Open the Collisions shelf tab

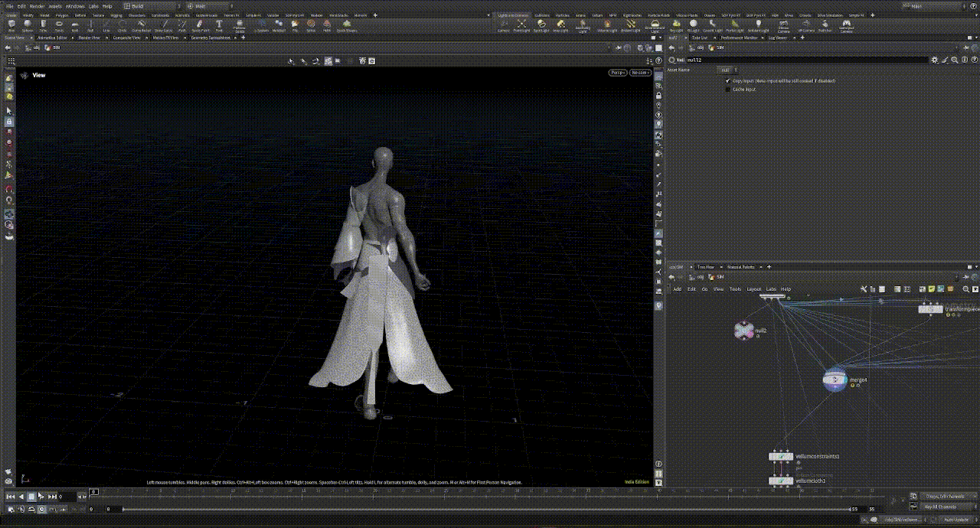pos(542,15)
